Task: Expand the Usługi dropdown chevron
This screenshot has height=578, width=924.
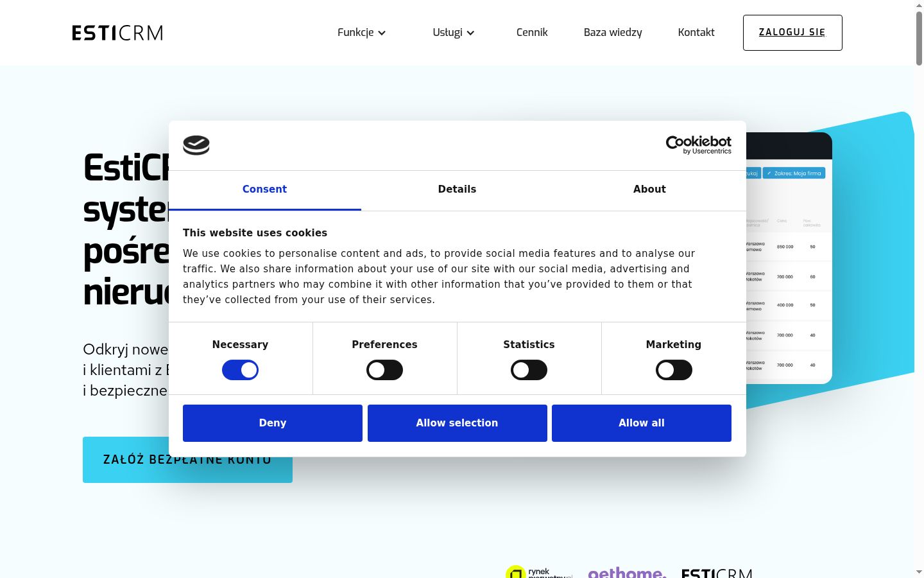Action: pos(470,33)
